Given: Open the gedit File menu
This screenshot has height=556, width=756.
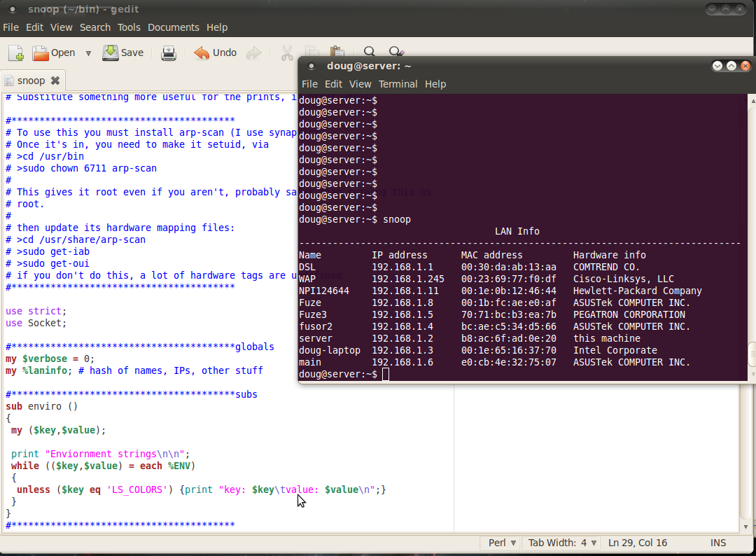Looking at the screenshot, I should pos(10,27).
